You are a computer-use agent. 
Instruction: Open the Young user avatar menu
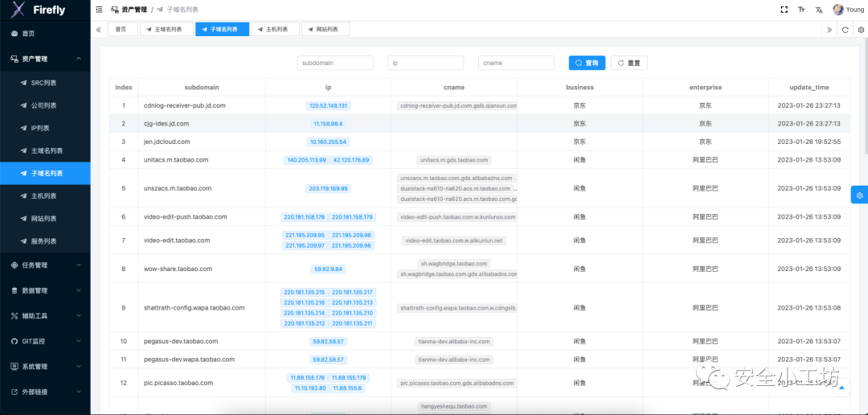pyautogui.click(x=848, y=10)
